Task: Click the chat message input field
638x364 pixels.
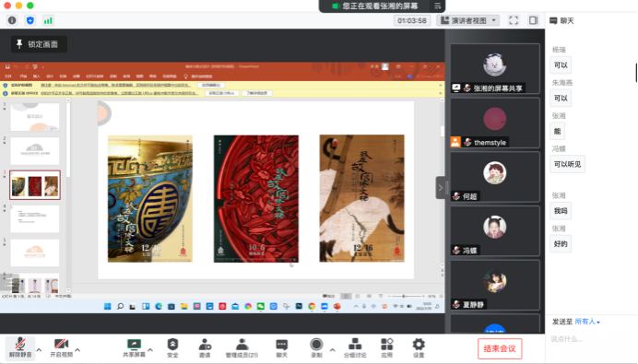Action: [591, 339]
